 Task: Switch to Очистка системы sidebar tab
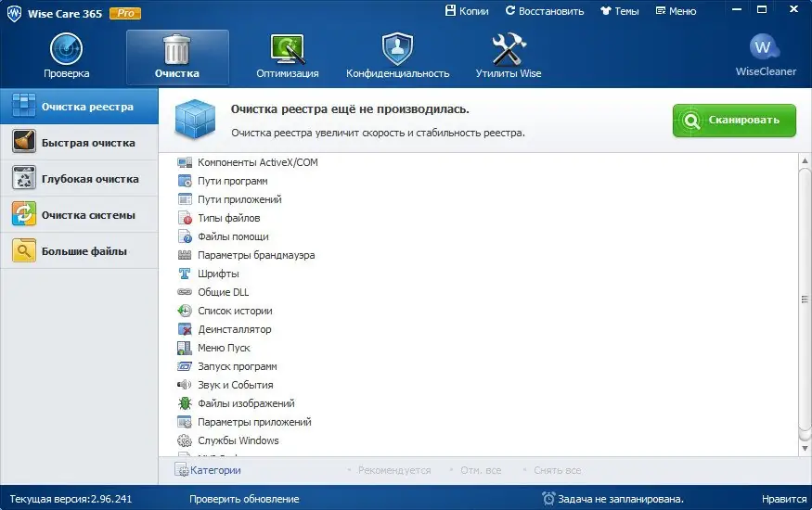(79, 214)
